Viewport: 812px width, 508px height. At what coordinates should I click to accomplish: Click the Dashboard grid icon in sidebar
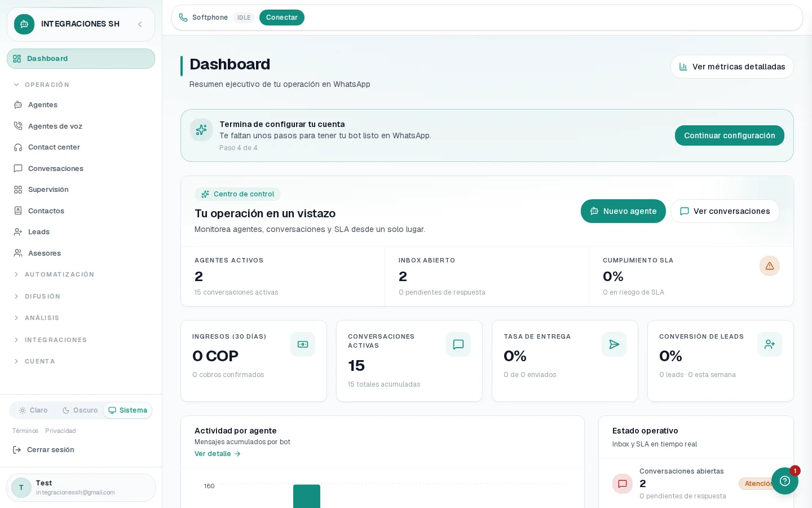(17, 59)
